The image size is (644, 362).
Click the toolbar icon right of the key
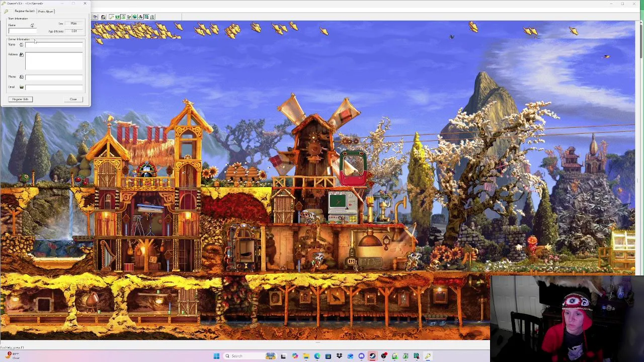(x=117, y=17)
